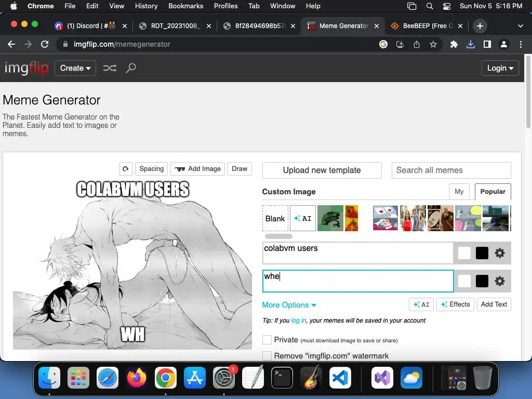
Task: Go back with the browser back arrow
Action: click(x=11, y=44)
